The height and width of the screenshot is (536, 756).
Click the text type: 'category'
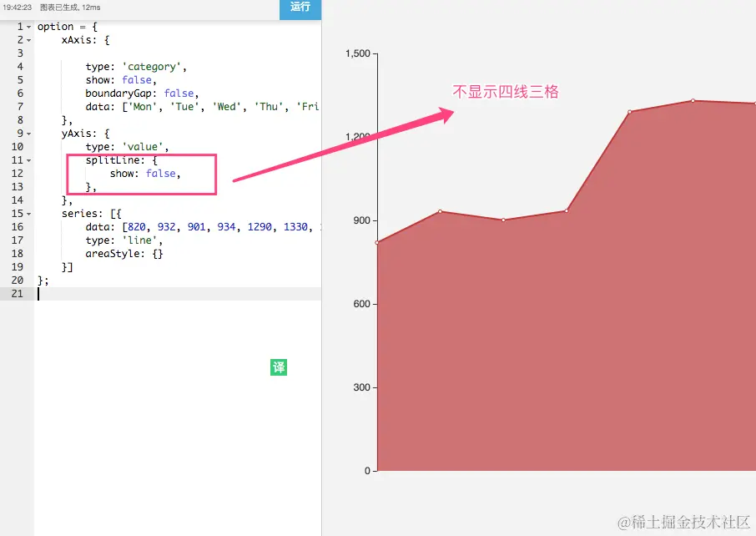[x=136, y=67]
